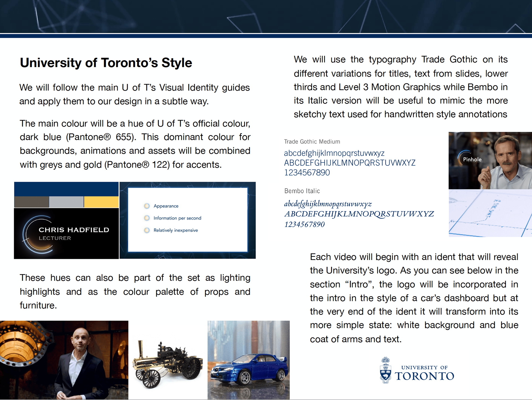
Task: Click the bald presenter set photo
Action: [x=64, y=360]
